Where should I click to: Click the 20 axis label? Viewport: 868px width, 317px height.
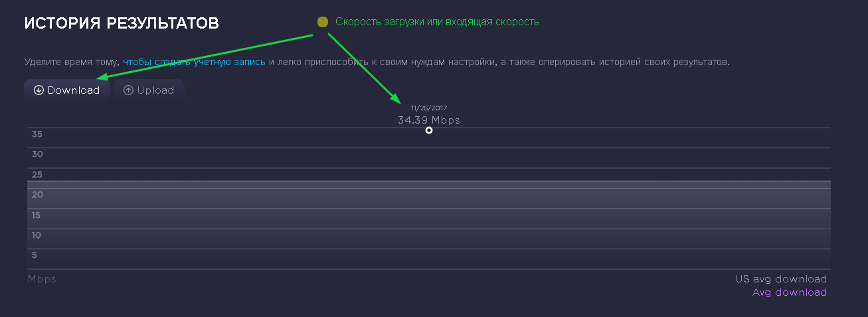37,195
